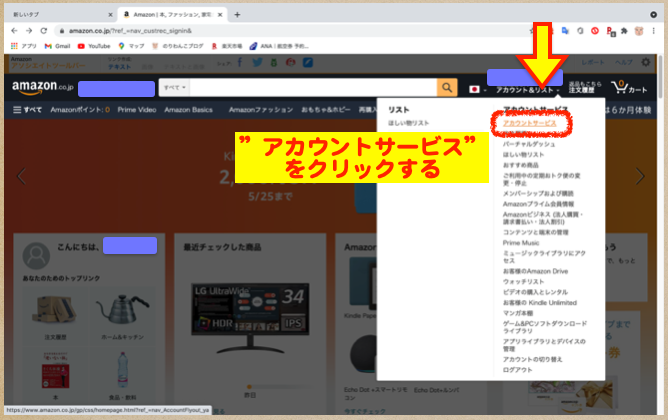
Task: Click the テキスト link-creation option
Action: [x=119, y=67]
